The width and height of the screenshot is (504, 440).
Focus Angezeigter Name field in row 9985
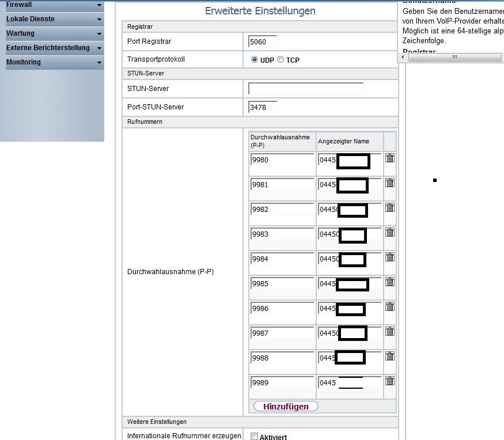click(x=350, y=283)
